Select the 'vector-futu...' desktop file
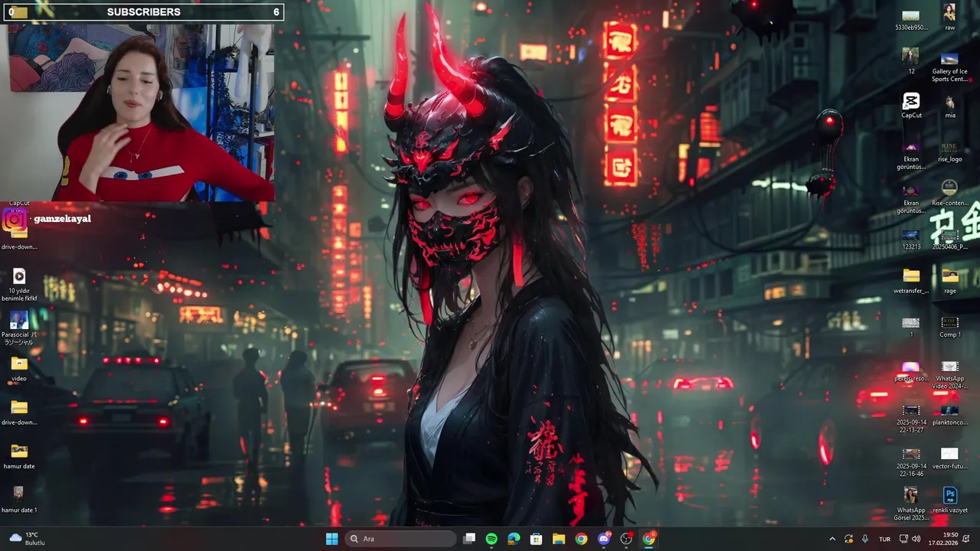Viewport: 980px width, 551px height. tap(949, 458)
